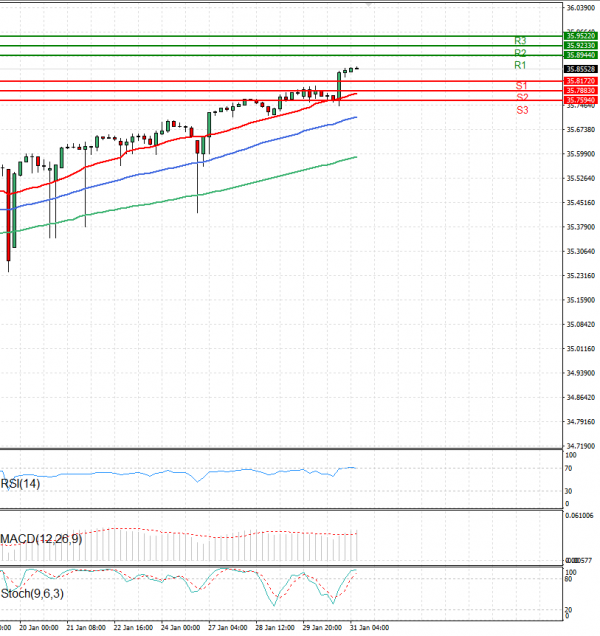Click the R1 resistance label

point(520,65)
